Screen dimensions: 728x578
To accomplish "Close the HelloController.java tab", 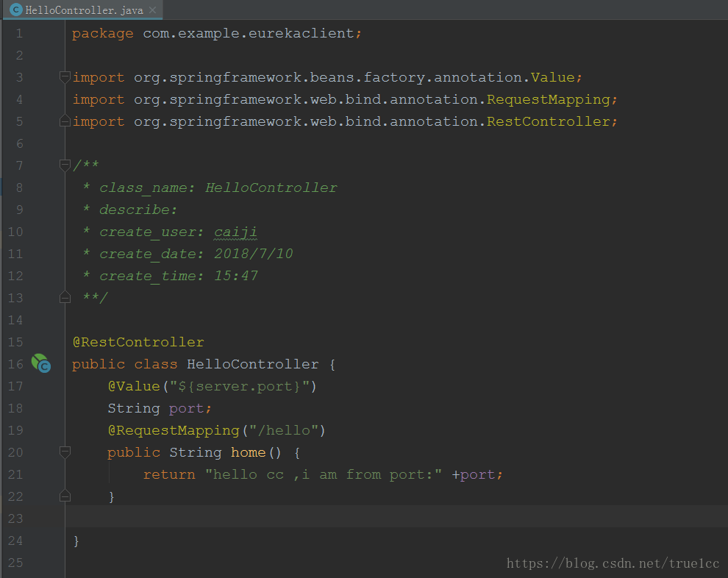I will [x=152, y=10].
